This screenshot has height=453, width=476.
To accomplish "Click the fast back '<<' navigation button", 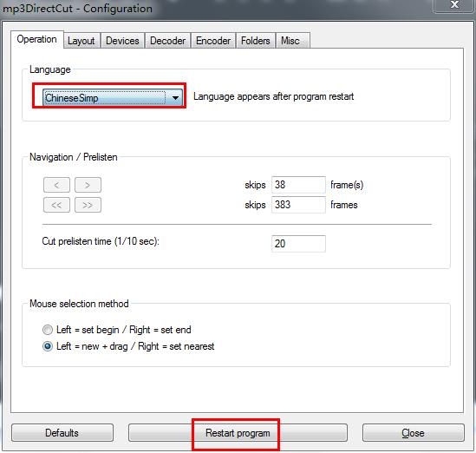I will (56, 205).
